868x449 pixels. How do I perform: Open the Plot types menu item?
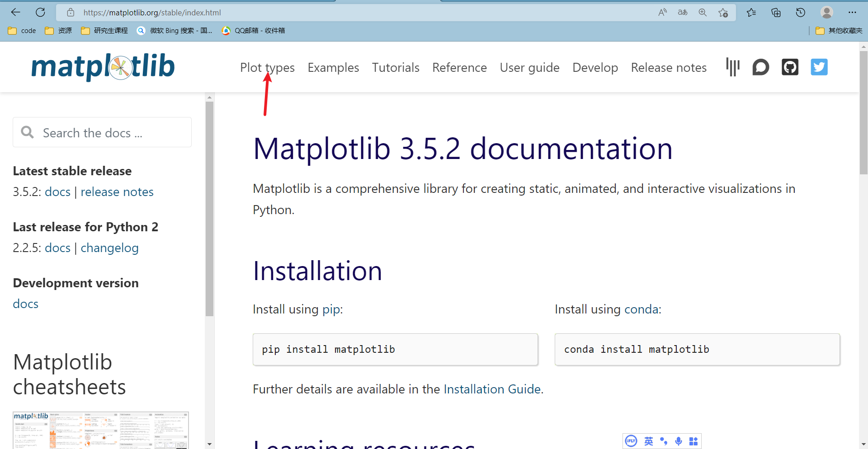(x=267, y=67)
